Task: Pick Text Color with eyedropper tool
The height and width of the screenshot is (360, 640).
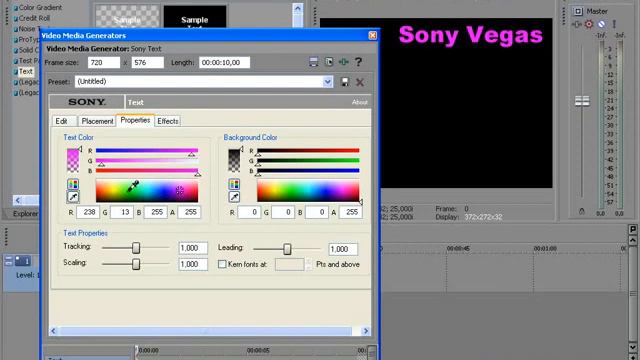Action: point(73,197)
